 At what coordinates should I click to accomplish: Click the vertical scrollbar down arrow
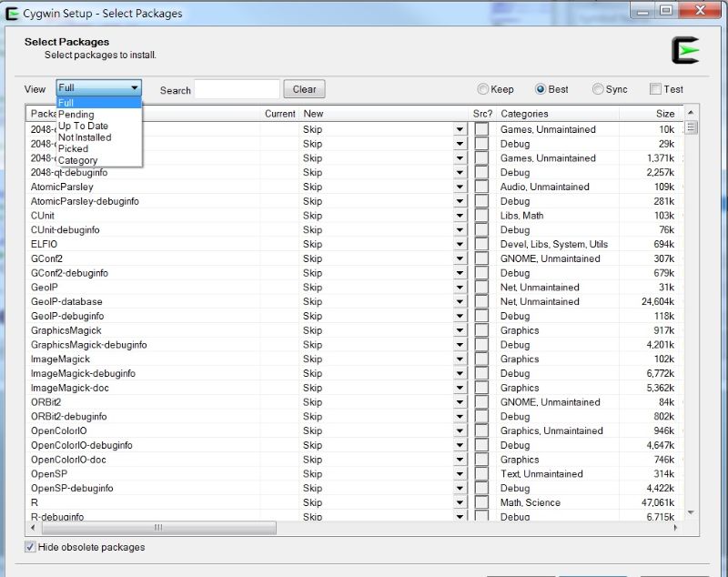click(691, 513)
